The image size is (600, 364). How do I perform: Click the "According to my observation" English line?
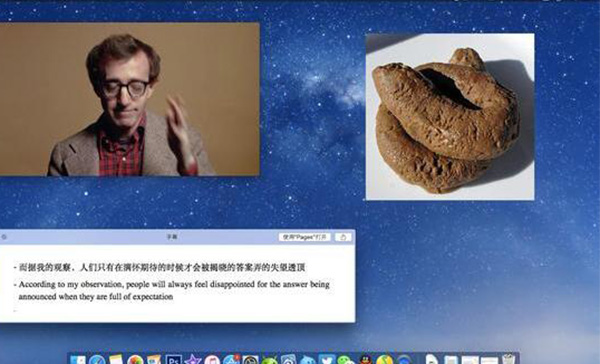(x=171, y=290)
